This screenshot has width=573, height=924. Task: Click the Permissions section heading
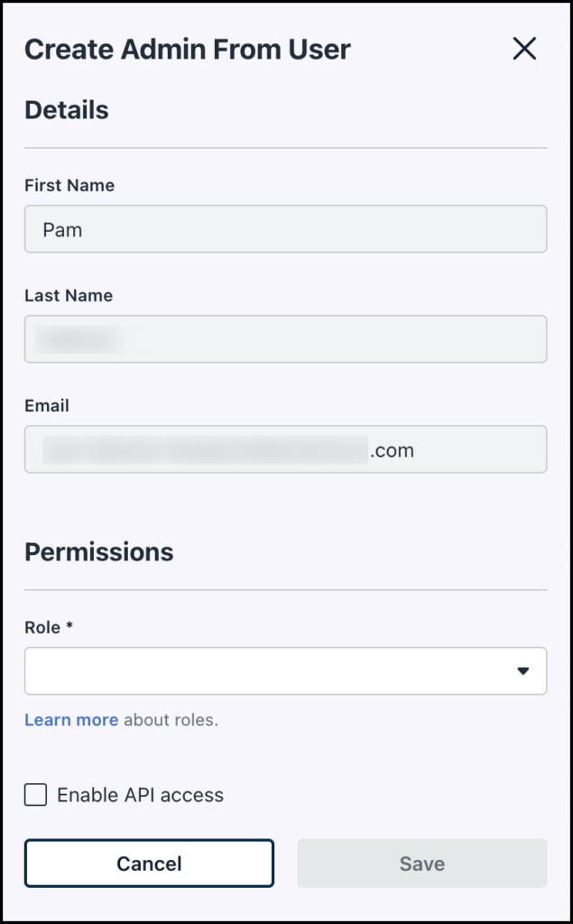pos(99,551)
